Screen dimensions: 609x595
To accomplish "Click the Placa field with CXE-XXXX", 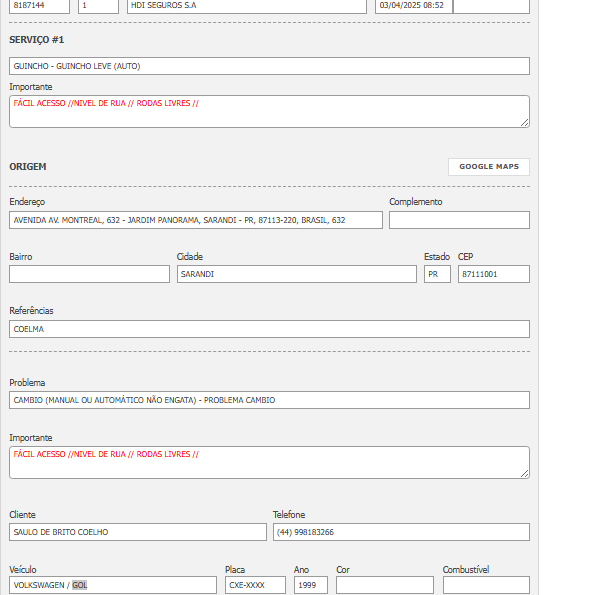I will pos(255,585).
